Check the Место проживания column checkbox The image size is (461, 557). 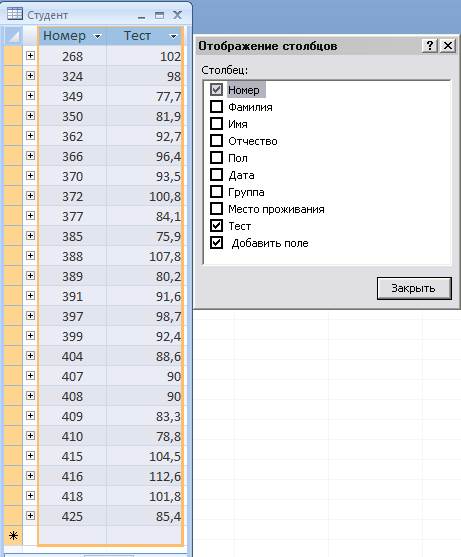click(216, 209)
